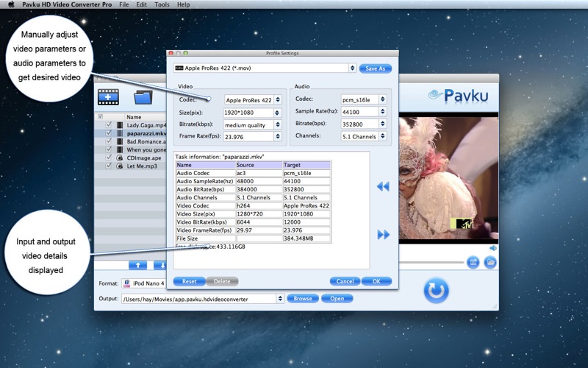This screenshot has height=368, width=588.
Task: Select the paparazzi.mkv file row
Action: coord(130,133)
